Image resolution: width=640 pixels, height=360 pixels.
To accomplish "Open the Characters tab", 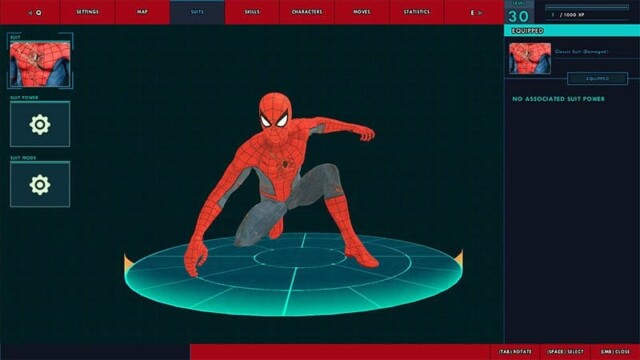I will [307, 12].
